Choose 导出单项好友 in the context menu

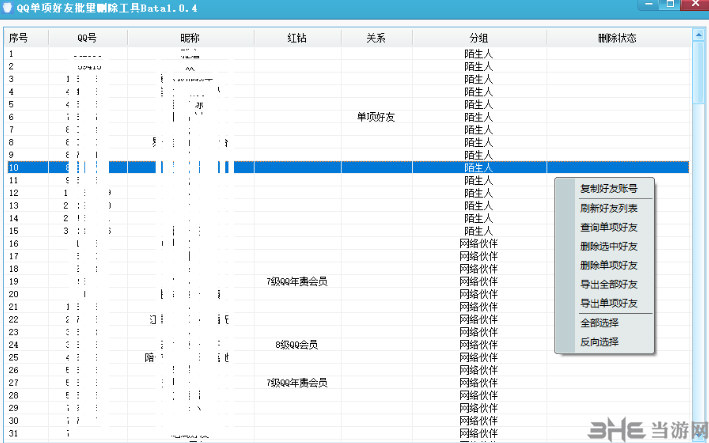tap(608, 303)
